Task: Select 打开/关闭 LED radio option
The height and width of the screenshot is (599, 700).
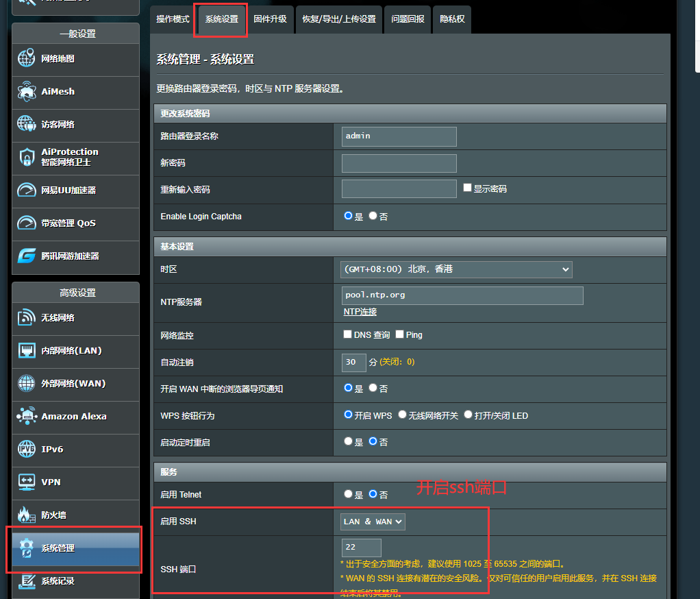Action: (468, 415)
